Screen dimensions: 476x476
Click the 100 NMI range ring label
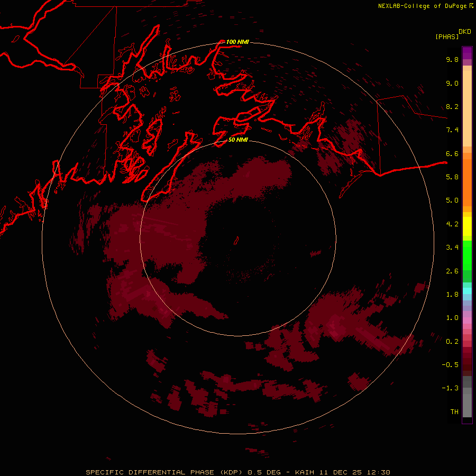point(237,42)
